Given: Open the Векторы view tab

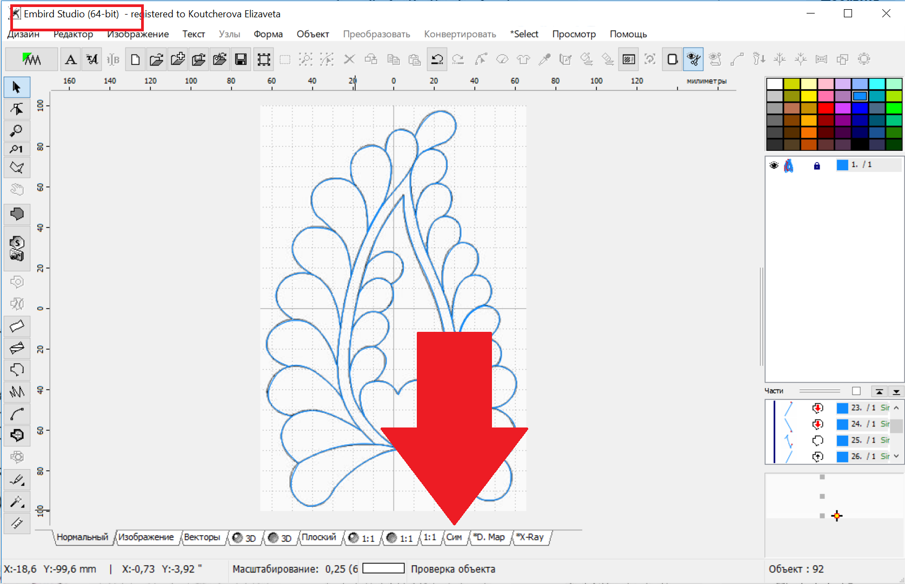Looking at the screenshot, I should coord(202,537).
